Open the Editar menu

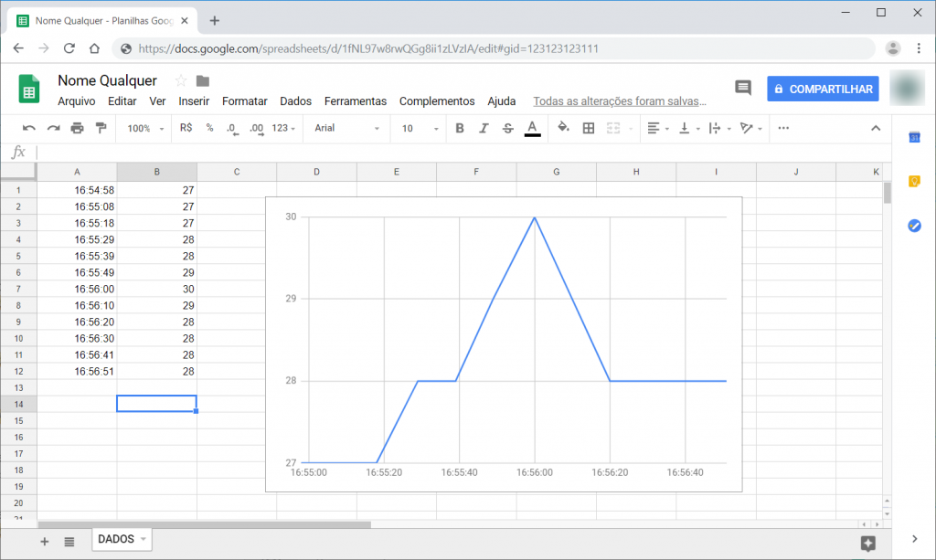[122, 101]
